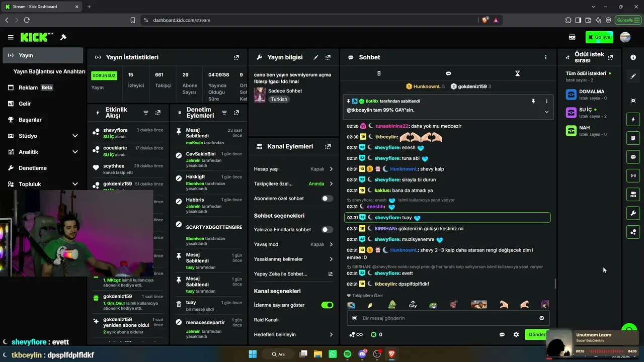Open the profile avatar menu
This screenshot has width=644, height=362.
pyautogui.click(x=625, y=37)
